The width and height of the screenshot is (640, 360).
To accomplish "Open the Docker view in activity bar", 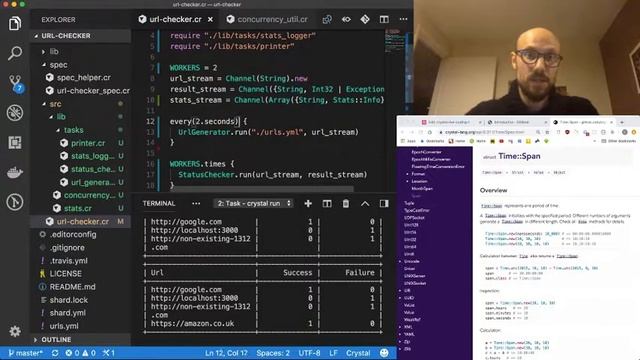I will tap(15, 172).
